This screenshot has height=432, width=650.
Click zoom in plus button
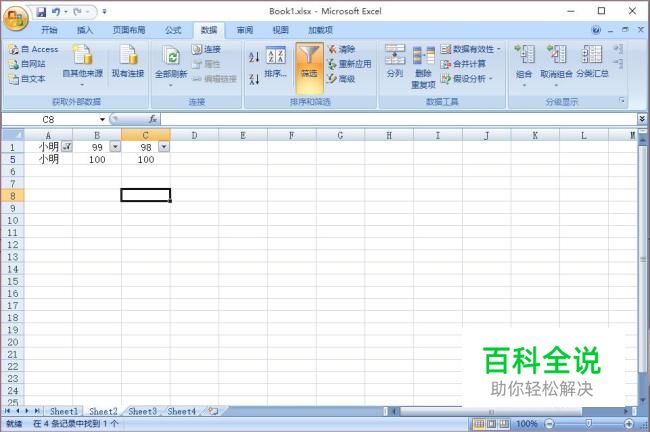tap(629, 424)
